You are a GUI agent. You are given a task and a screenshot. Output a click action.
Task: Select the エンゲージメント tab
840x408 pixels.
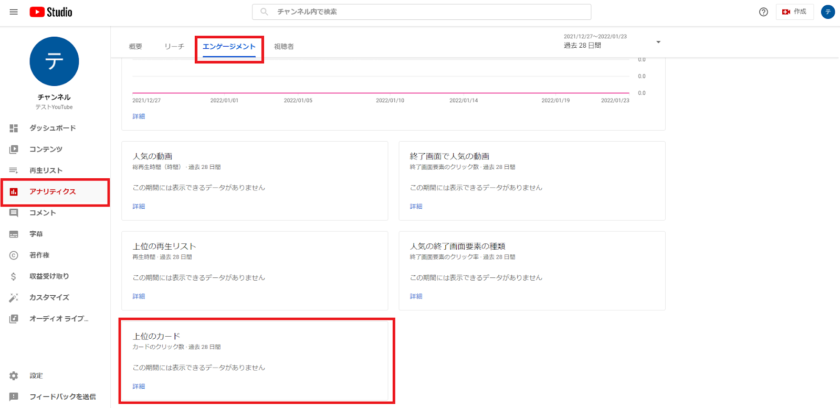tap(229, 47)
